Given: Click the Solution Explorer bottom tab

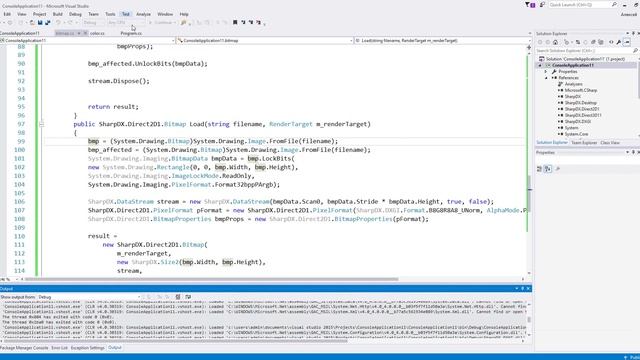Looking at the screenshot, I should [551, 143].
